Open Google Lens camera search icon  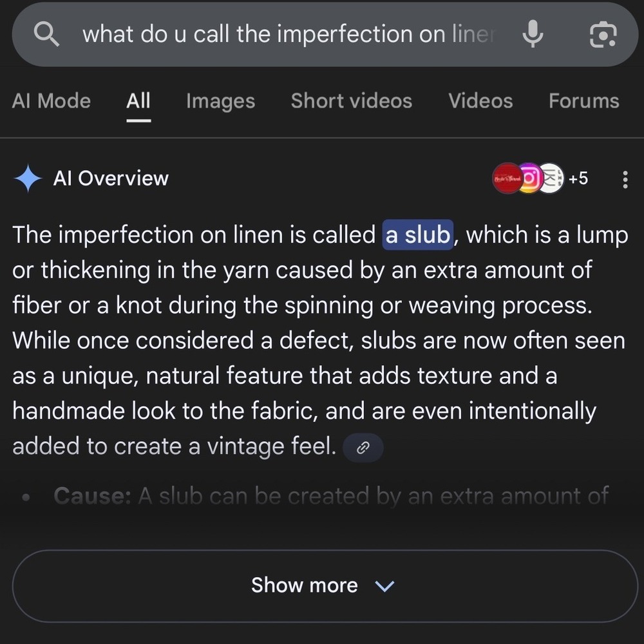[x=603, y=34]
